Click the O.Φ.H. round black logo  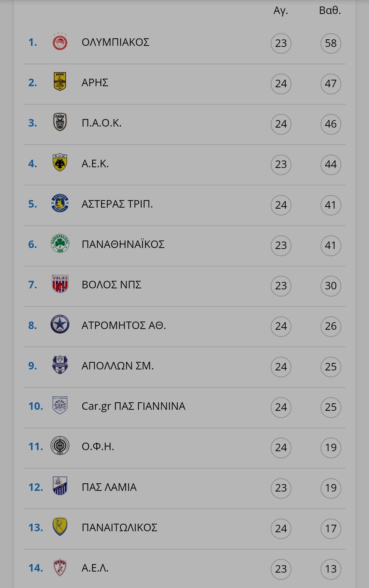[x=60, y=445]
